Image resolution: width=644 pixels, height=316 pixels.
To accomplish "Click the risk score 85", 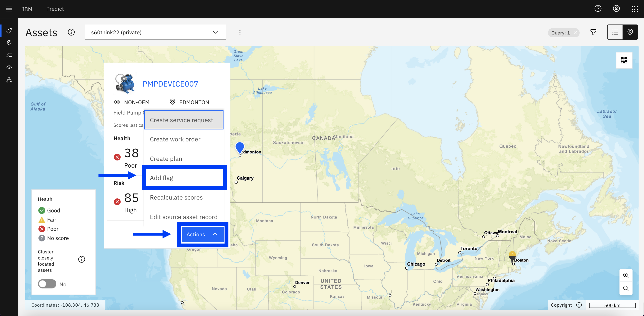I will [x=132, y=198].
